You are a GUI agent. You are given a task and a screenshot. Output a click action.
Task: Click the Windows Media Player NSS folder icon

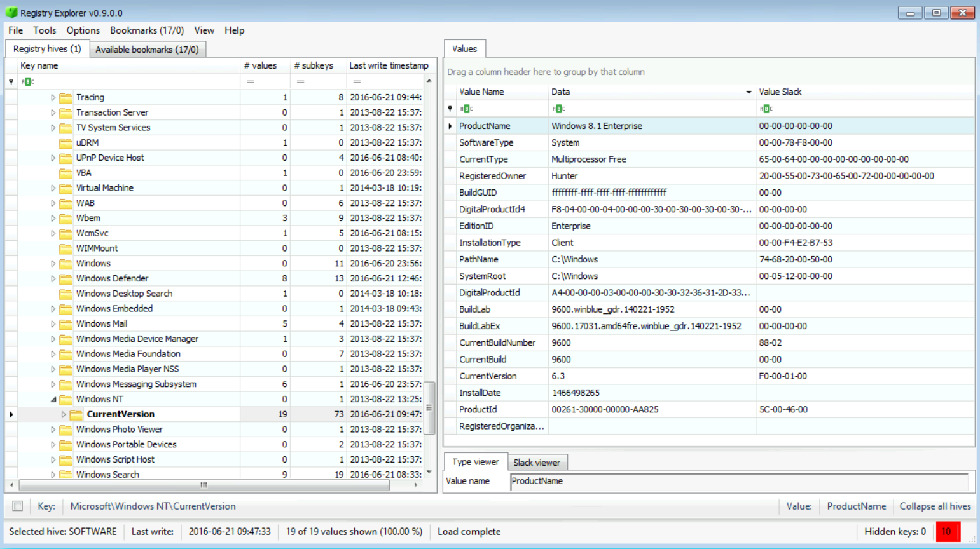(x=66, y=369)
